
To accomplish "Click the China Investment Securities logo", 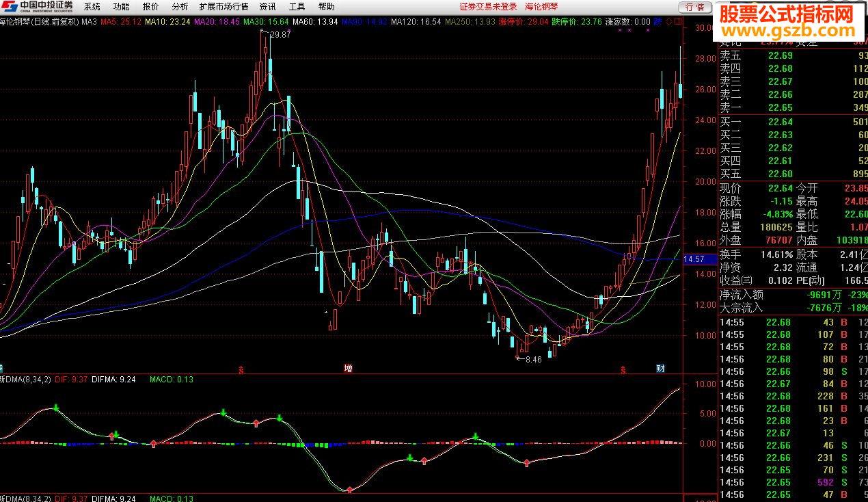I will tap(36, 7).
